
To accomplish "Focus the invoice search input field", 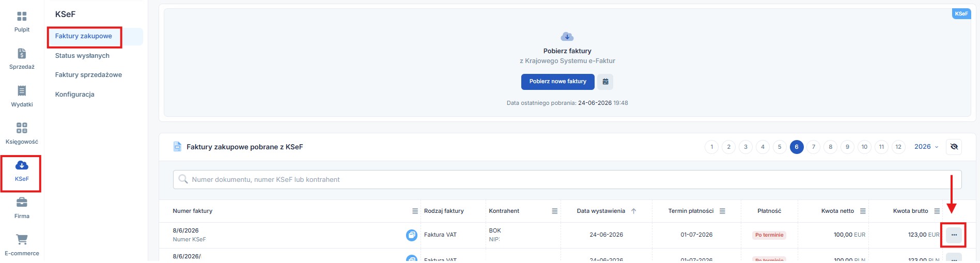I will pyautogui.click(x=567, y=180).
